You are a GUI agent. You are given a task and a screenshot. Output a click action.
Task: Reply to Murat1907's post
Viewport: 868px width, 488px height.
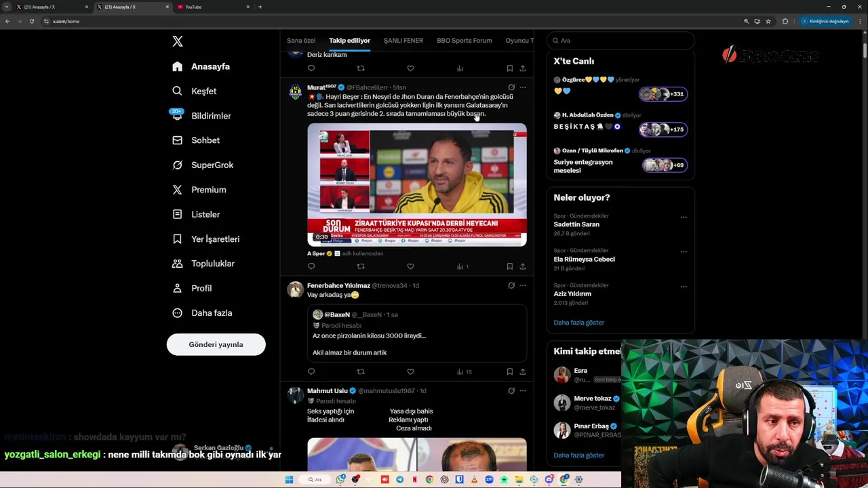[x=311, y=266]
